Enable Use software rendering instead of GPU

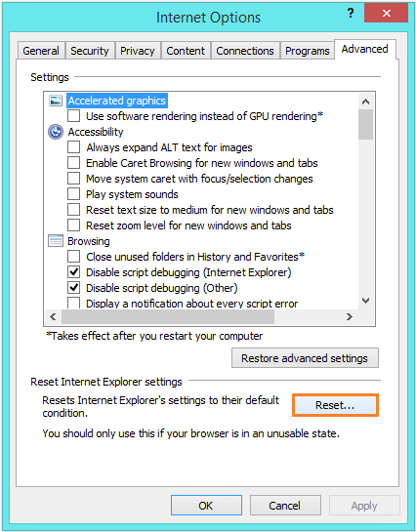tap(73, 116)
